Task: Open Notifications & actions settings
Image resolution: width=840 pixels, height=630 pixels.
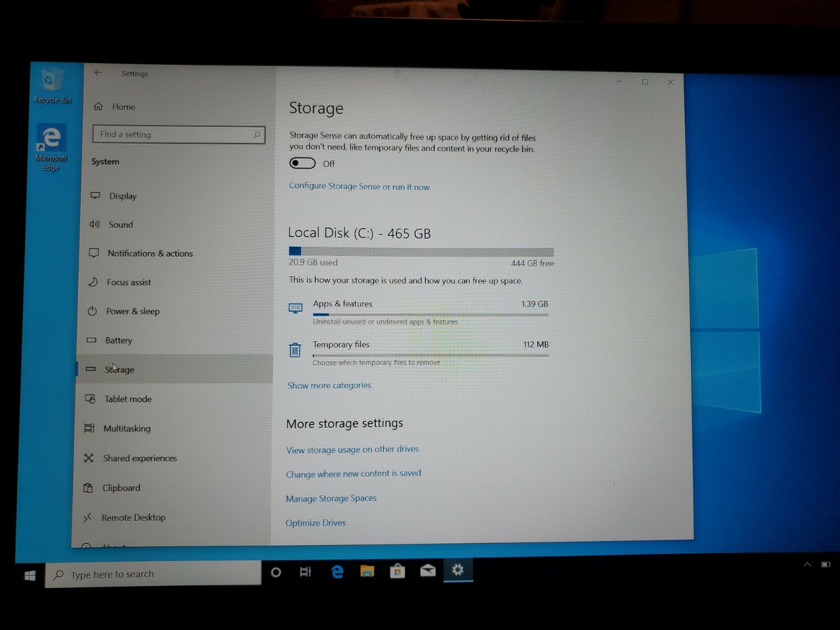Action: coord(150,254)
